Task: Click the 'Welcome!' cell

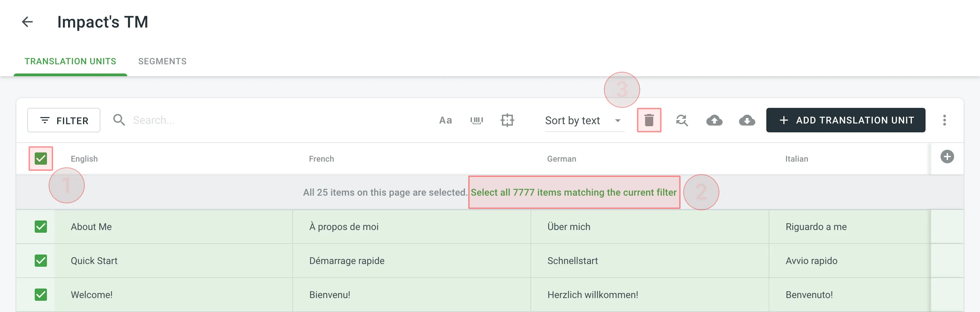Action: tap(174, 295)
